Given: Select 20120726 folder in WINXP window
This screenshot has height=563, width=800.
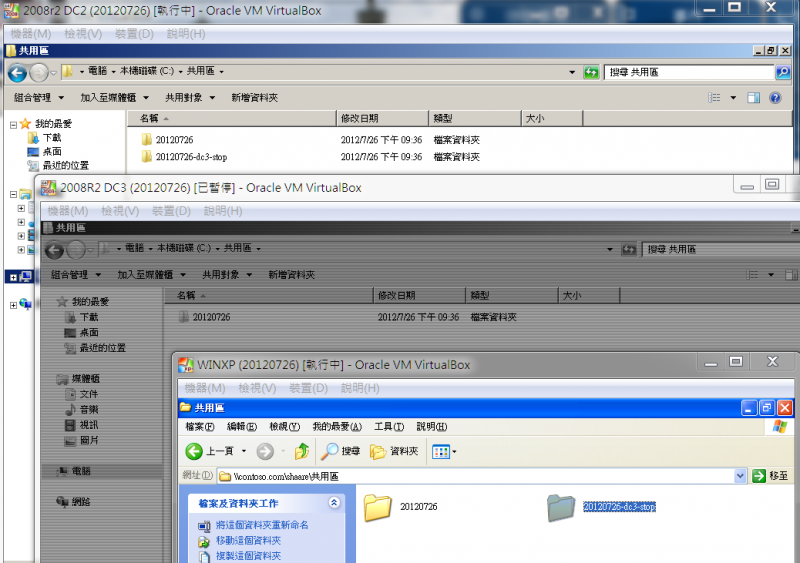Looking at the screenshot, I should (x=401, y=507).
